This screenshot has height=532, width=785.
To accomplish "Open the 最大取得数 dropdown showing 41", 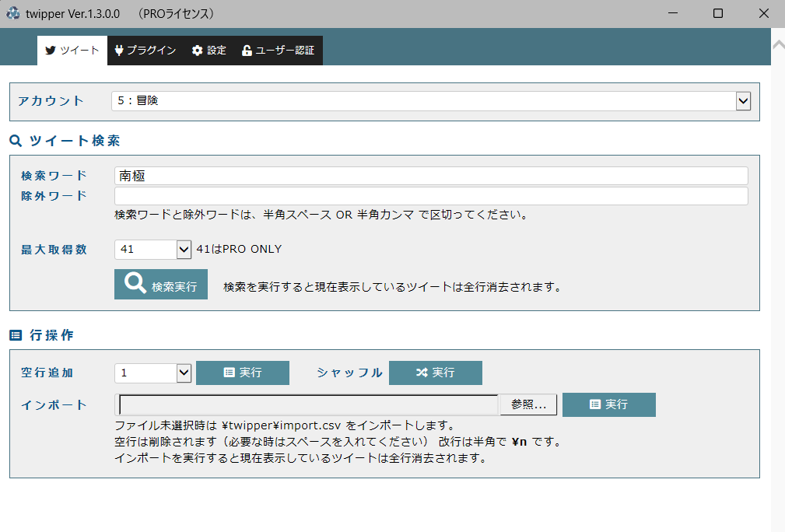I will pyautogui.click(x=184, y=249).
